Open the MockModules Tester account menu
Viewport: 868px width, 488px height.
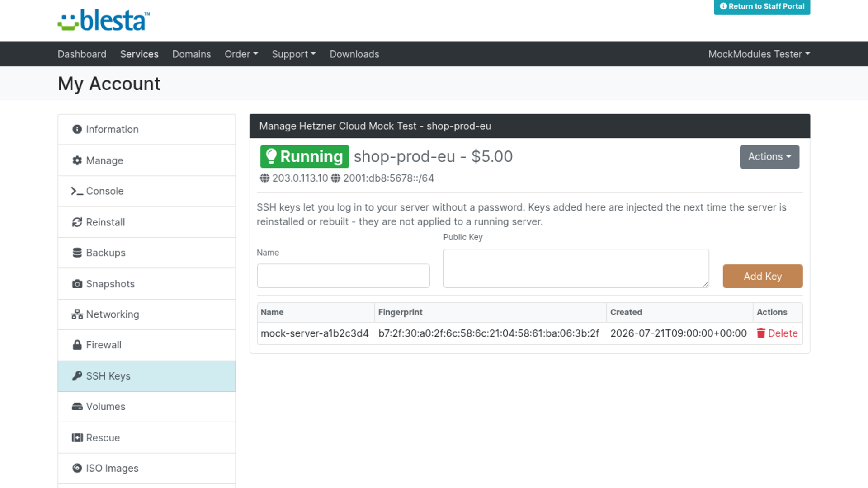point(759,54)
